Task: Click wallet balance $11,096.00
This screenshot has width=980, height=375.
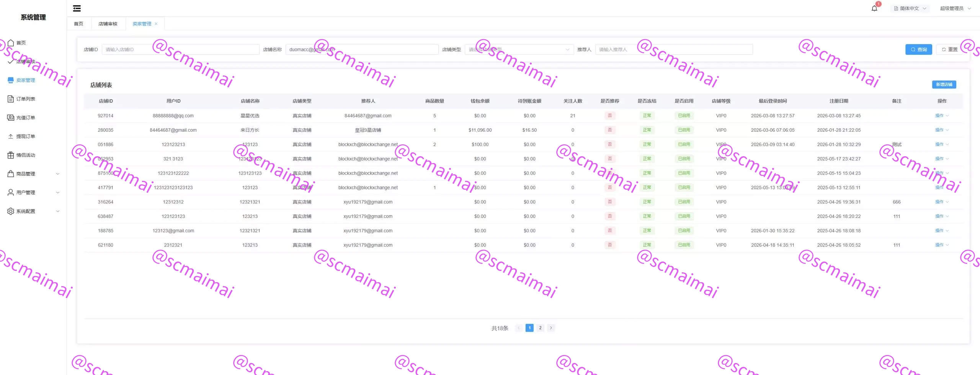Action: point(480,130)
